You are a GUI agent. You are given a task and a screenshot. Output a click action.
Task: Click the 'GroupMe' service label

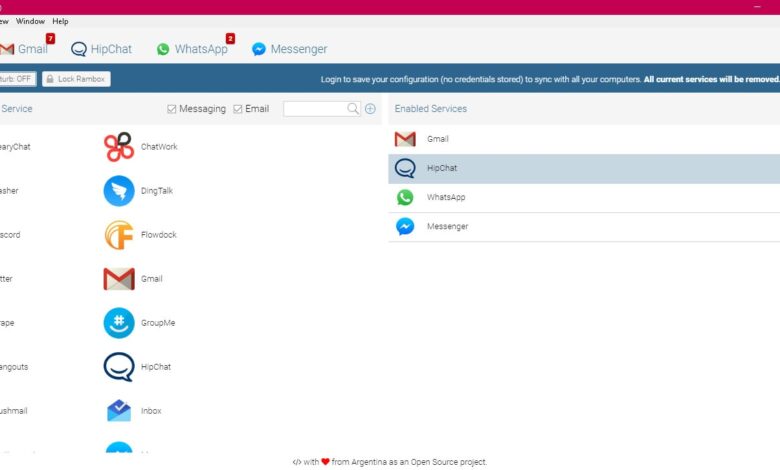[x=158, y=323]
